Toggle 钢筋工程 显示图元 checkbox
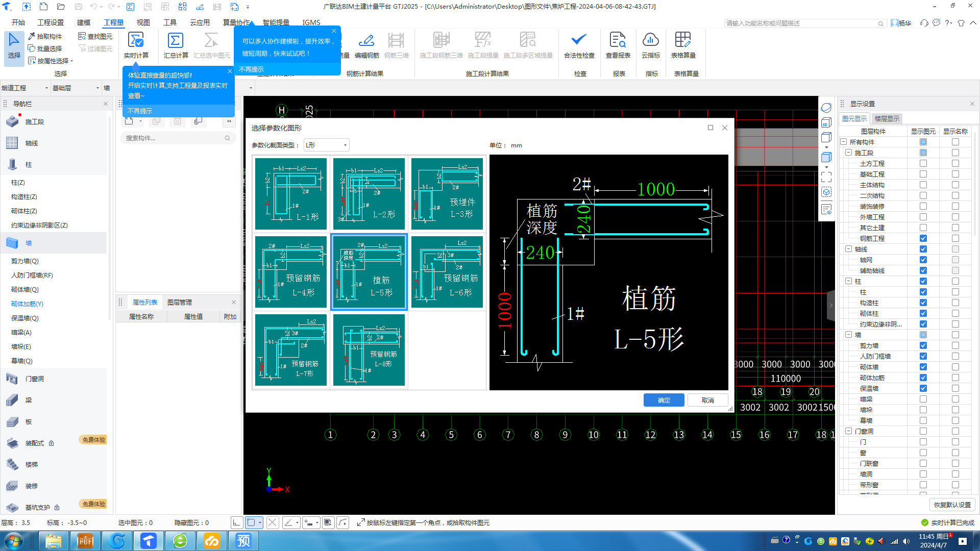Screen dimensions: 980x551 [x=923, y=238]
